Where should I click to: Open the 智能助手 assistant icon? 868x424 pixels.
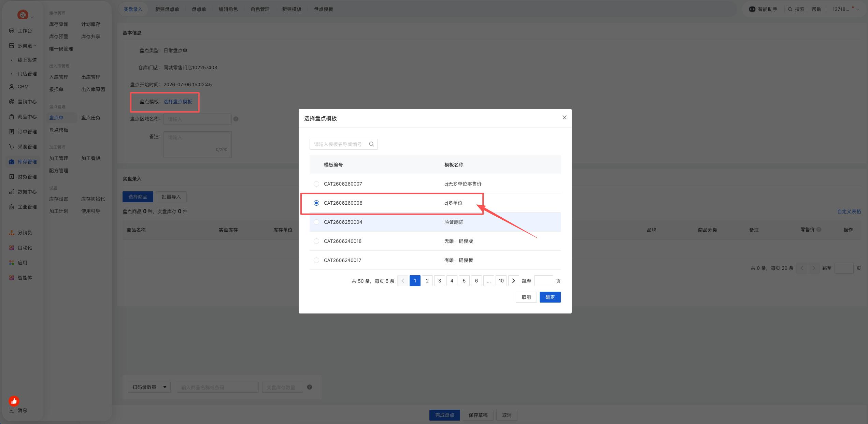click(752, 9)
